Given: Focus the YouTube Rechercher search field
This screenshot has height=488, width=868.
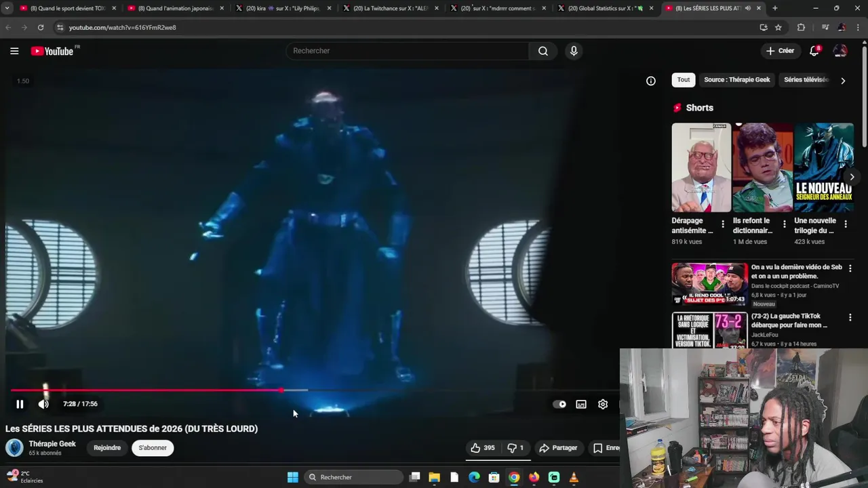Looking at the screenshot, I should [x=407, y=51].
